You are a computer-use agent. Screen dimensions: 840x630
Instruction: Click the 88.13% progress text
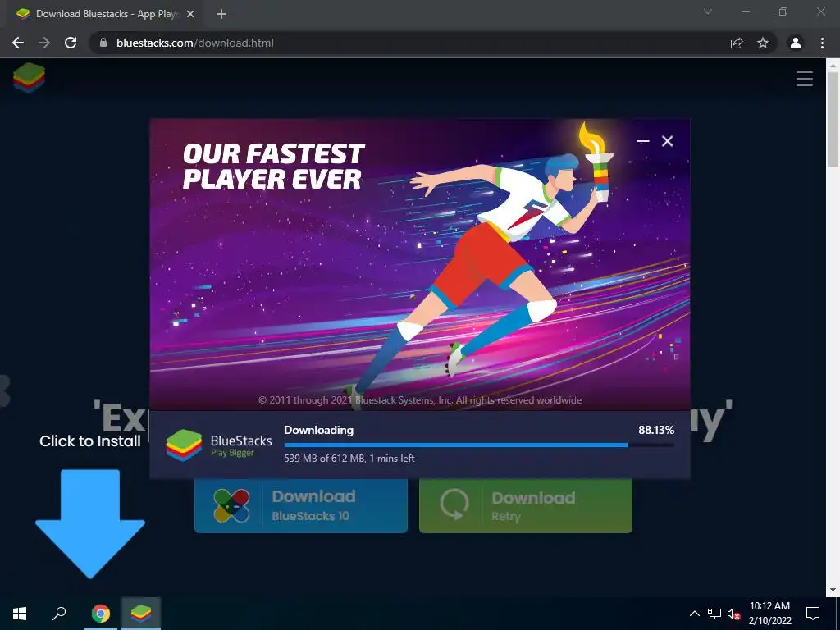point(656,430)
